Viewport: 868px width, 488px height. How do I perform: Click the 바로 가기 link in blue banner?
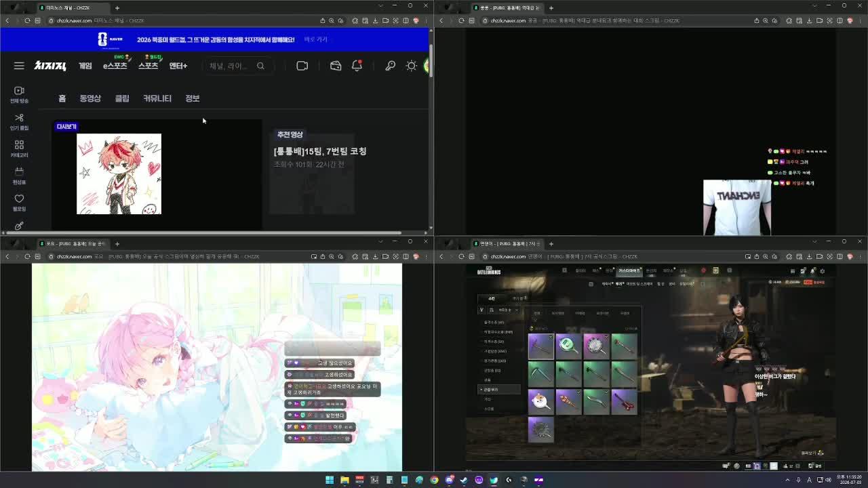click(x=316, y=39)
